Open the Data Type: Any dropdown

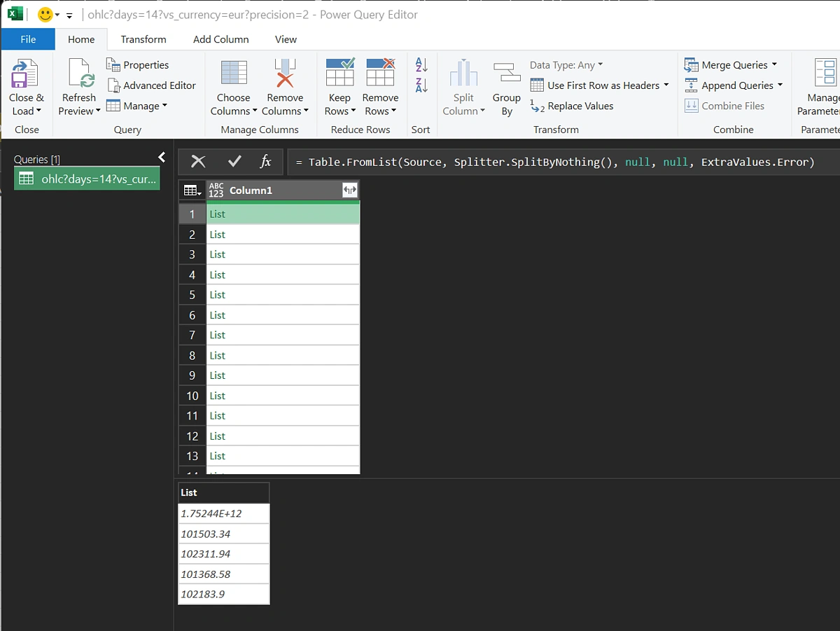[x=566, y=65]
